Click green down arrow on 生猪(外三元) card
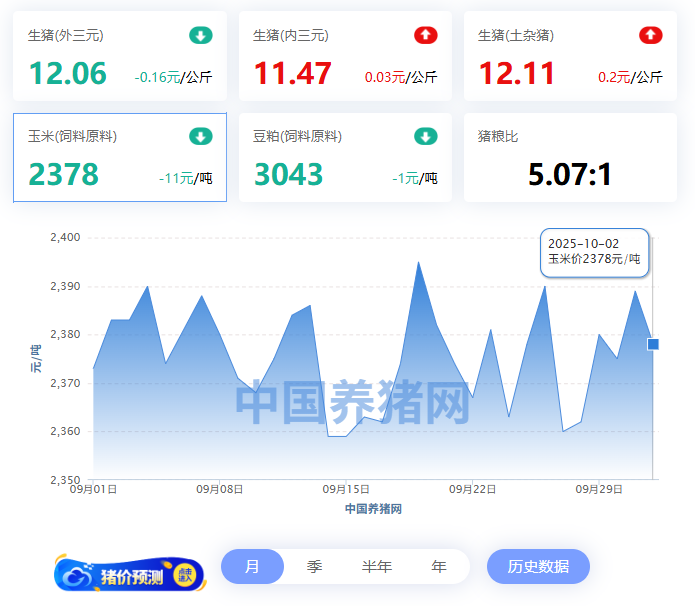 coord(201,36)
